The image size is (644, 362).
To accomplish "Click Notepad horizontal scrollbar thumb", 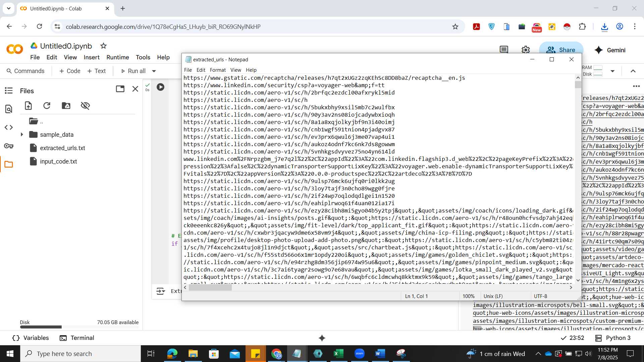I will 210,288.
